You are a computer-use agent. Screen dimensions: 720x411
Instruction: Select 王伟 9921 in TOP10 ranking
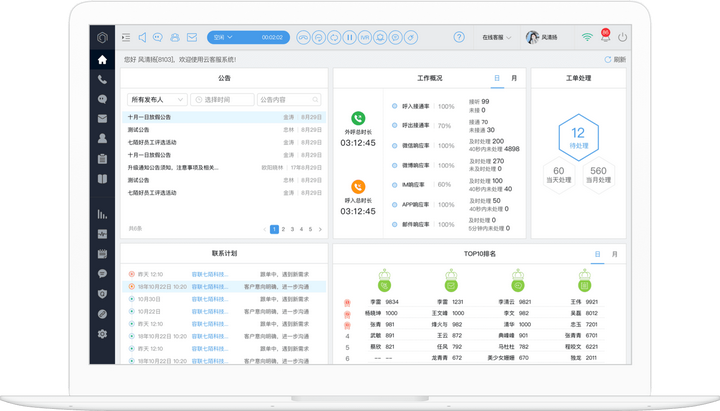pyautogui.click(x=584, y=302)
